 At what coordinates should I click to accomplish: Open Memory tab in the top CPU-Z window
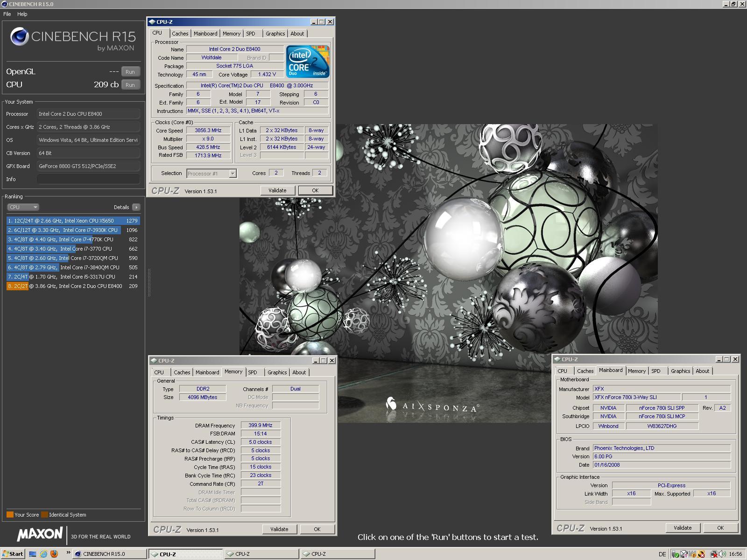click(x=231, y=34)
